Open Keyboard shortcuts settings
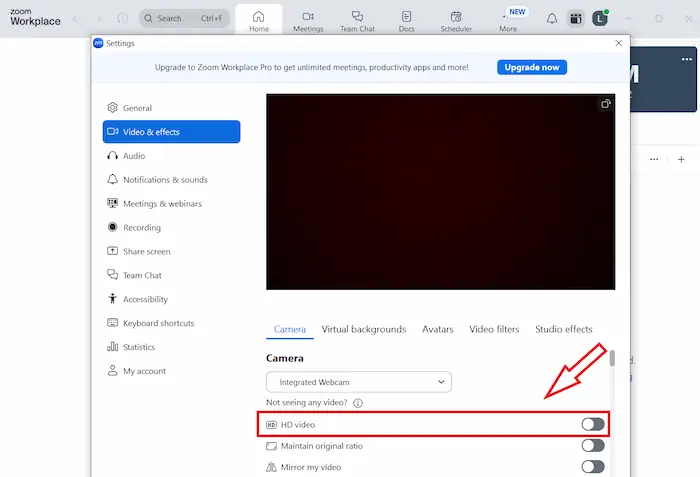The width and height of the screenshot is (700, 477). [158, 323]
